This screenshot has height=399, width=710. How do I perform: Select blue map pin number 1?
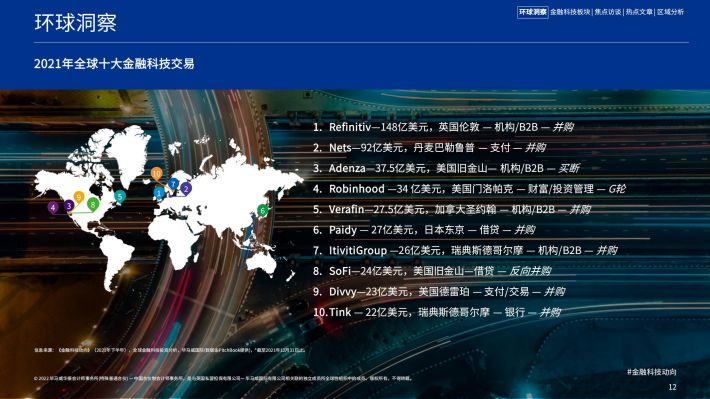pos(159,193)
